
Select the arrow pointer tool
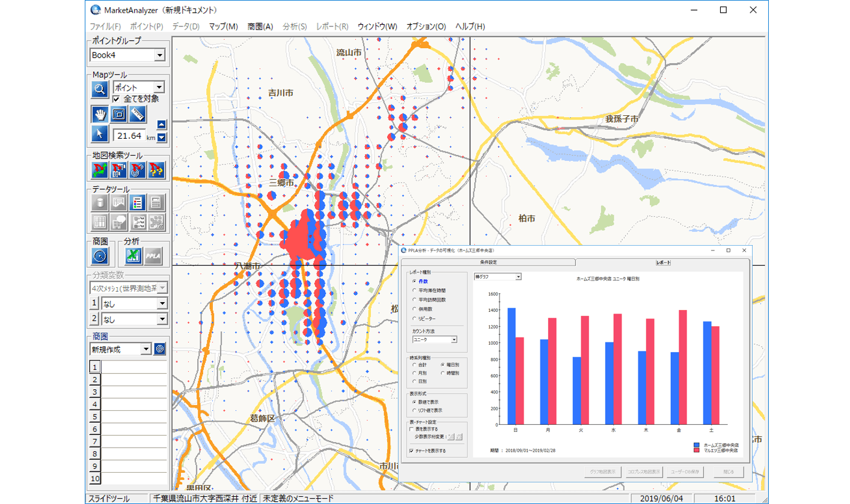[100, 133]
